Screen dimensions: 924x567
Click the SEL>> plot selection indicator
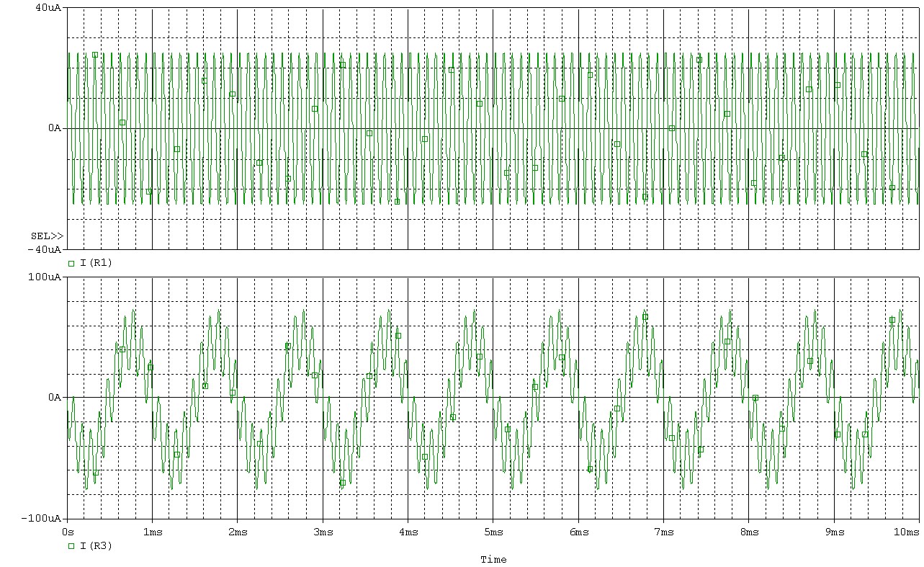[x=47, y=236]
